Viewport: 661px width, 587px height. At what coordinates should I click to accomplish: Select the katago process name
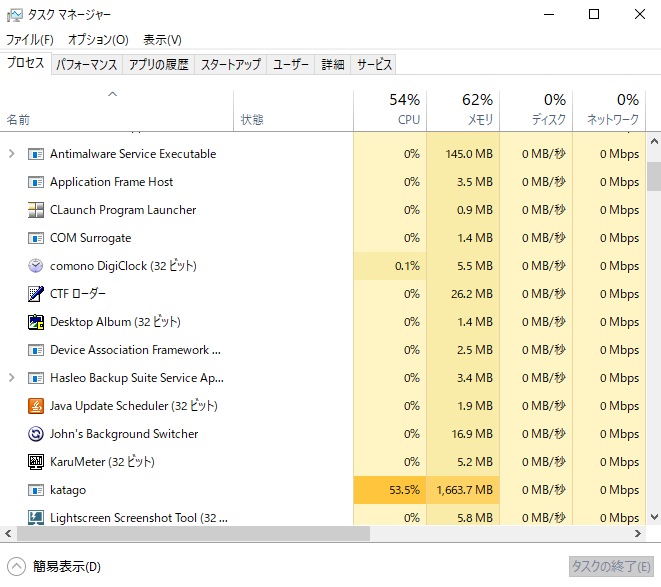coord(68,490)
